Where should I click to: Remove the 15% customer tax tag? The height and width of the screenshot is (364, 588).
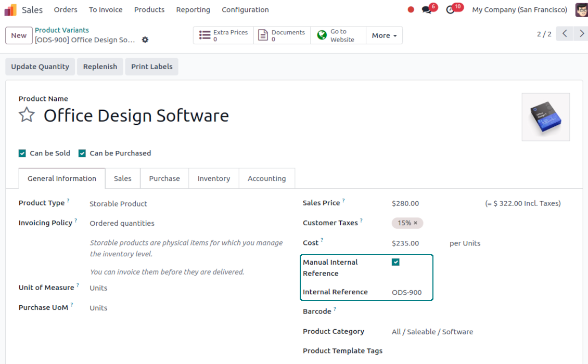[x=415, y=223]
